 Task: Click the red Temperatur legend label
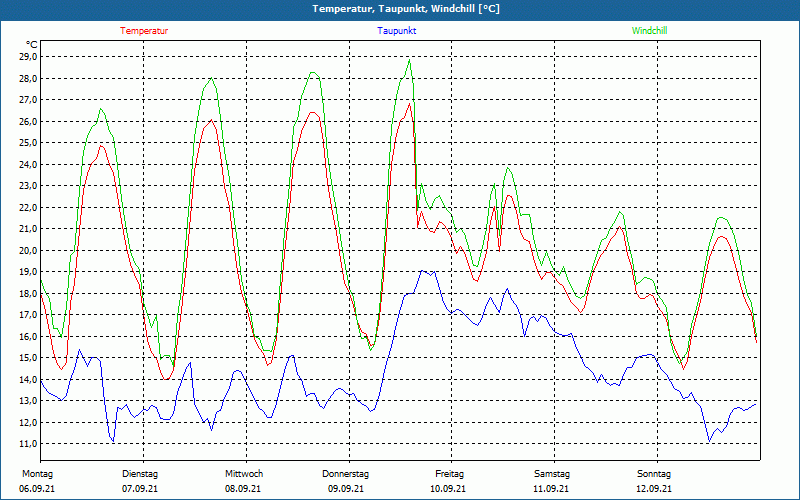[x=144, y=31]
